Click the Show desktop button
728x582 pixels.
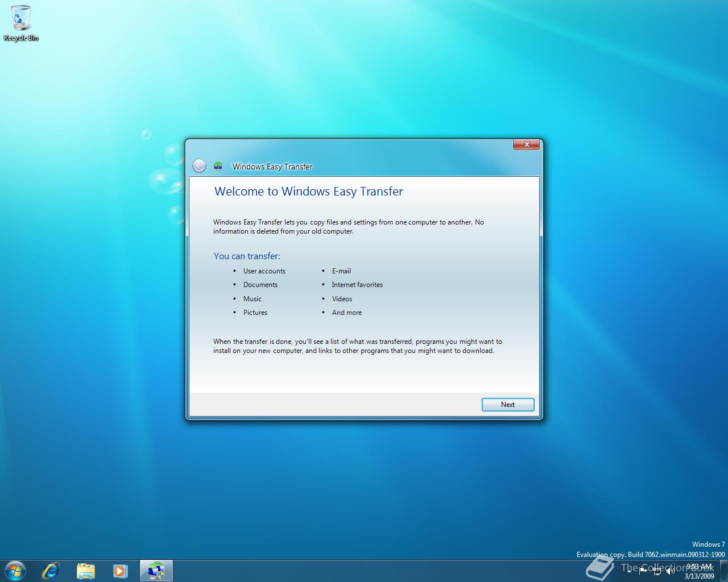coord(724,571)
